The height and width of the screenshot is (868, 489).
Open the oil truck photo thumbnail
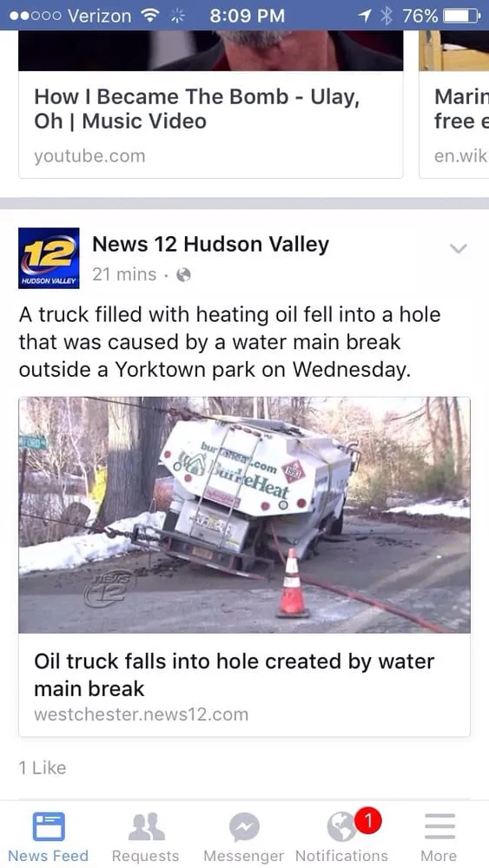point(244,515)
